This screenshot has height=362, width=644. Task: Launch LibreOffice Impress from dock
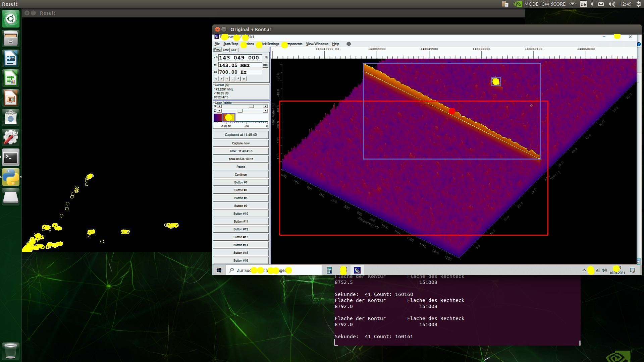(x=11, y=98)
